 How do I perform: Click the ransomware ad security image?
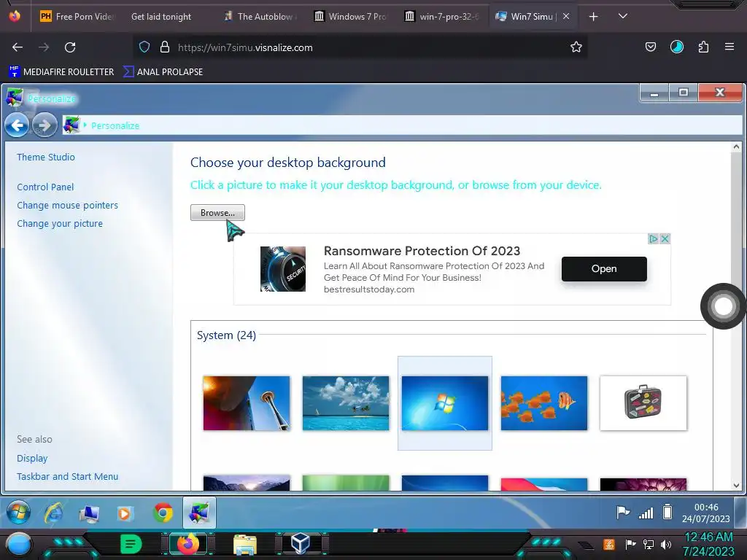(283, 269)
